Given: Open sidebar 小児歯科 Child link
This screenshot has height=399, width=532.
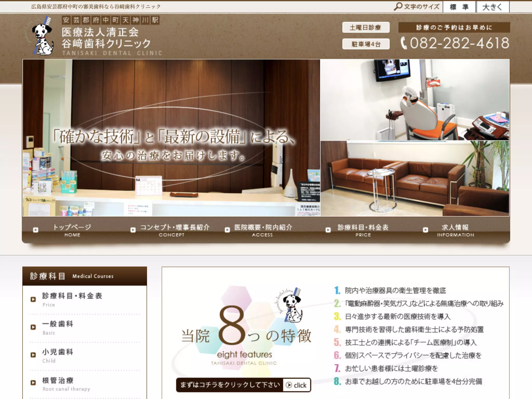Looking at the screenshot, I should pyautogui.click(x=58, y=356).
